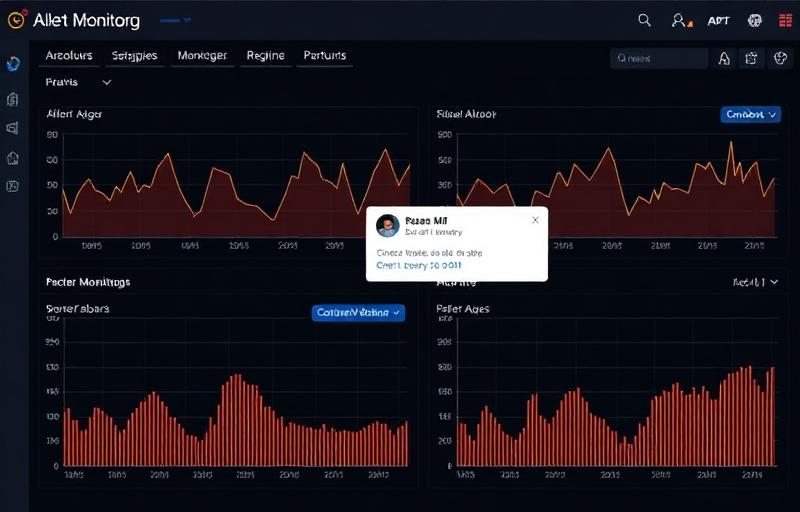
Task: Click the search magnifier icon in header
Action: (x=644, y=20)
